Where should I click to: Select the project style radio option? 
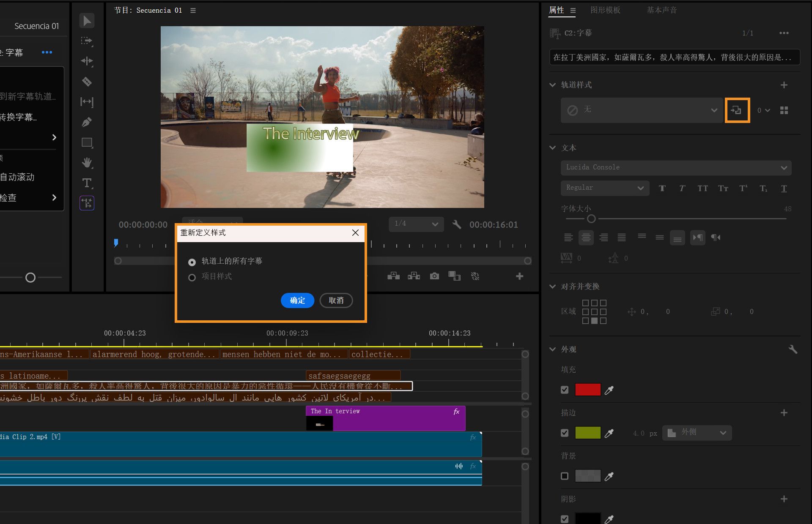tap(192, 277)
